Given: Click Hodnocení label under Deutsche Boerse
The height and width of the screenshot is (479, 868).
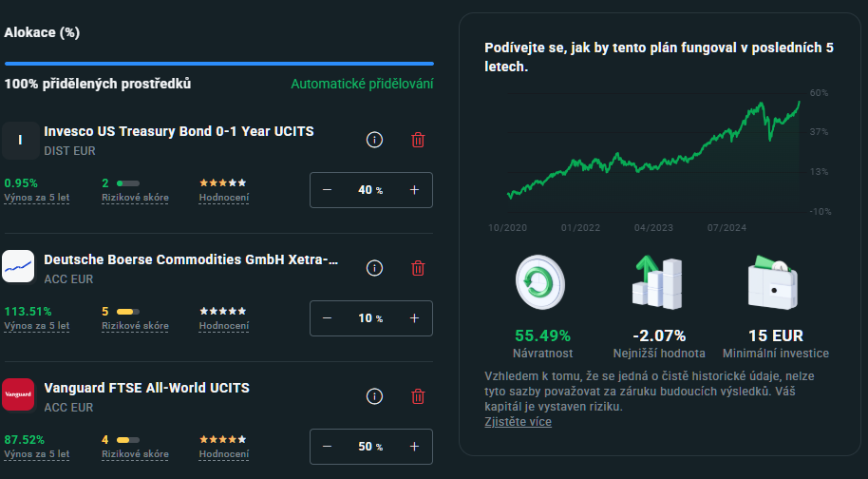Looking at the screenshot, I should click(x=224, y=326).
